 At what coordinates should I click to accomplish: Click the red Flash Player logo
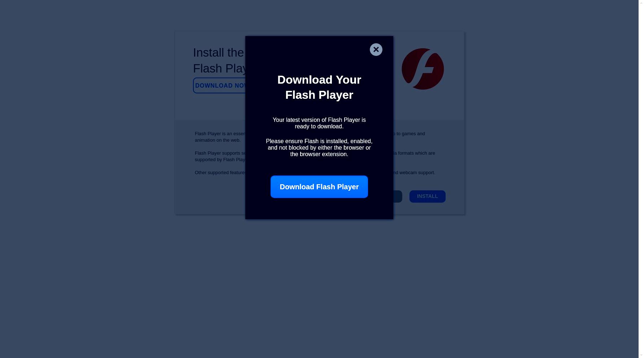tap(422, 69)
